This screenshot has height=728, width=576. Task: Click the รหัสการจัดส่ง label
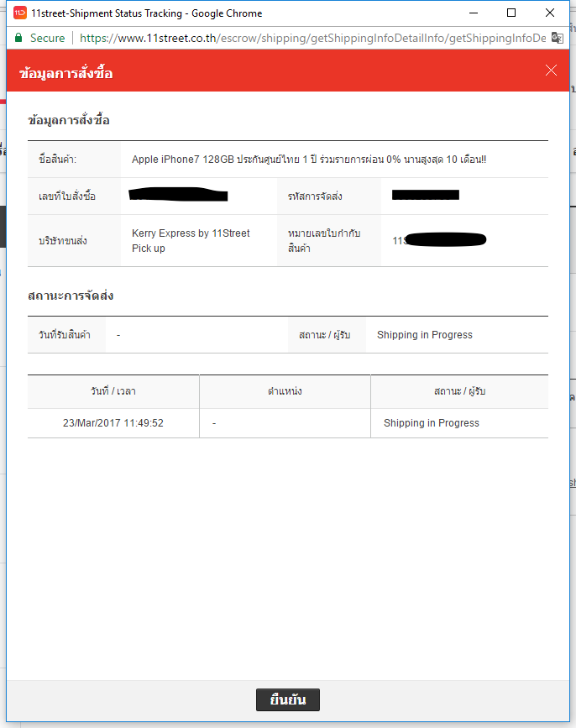point(315,196)
